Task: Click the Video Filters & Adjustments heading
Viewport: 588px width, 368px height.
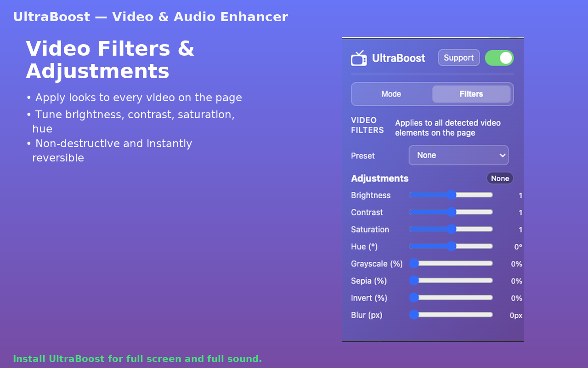Action: pyautogui.click(x=110, y=60)
